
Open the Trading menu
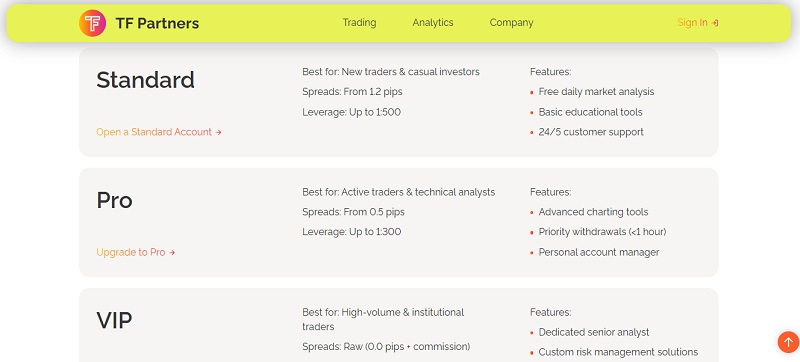359,22
